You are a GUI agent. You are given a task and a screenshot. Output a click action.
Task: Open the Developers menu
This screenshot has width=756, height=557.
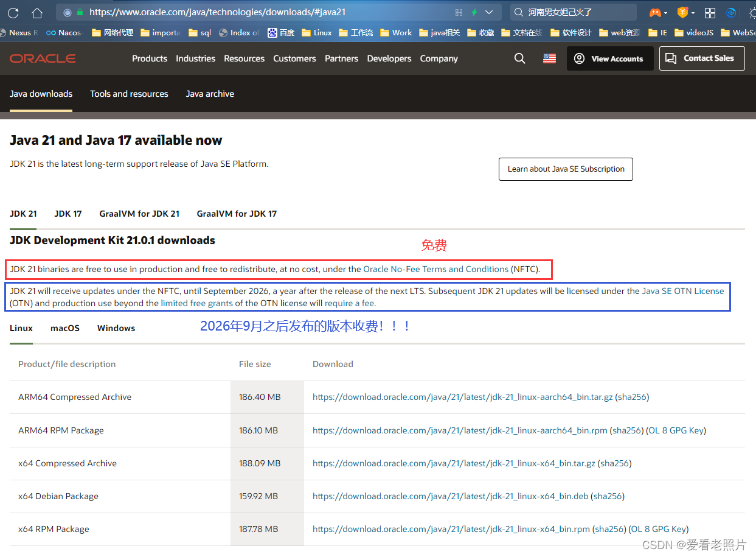tap(389, 58)
